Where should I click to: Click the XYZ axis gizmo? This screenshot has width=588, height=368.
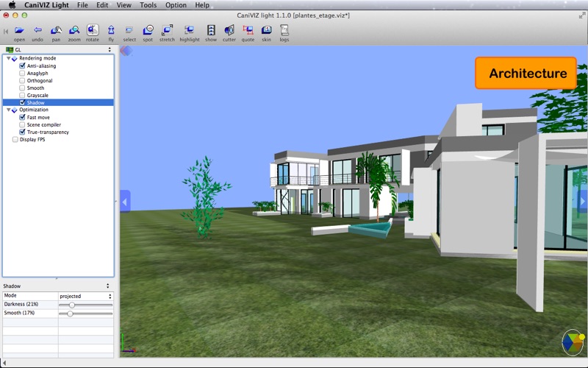pyautogui.click(x=127, y=342)
